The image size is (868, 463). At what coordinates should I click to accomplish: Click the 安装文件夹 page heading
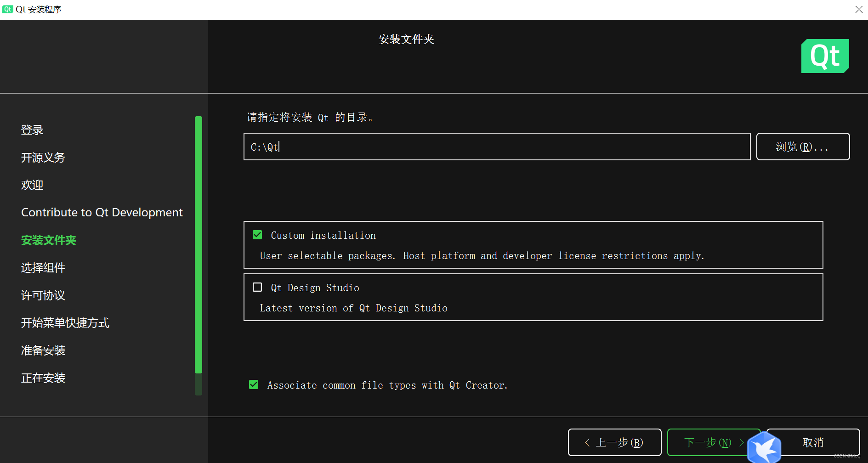(x=406, y=40)
